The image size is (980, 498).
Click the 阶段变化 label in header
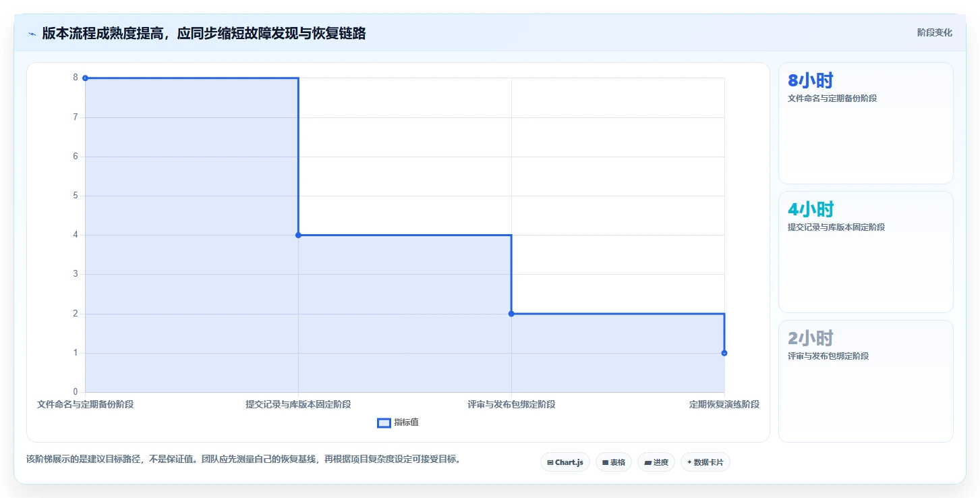pyautogui.click(x=935, y=32)
